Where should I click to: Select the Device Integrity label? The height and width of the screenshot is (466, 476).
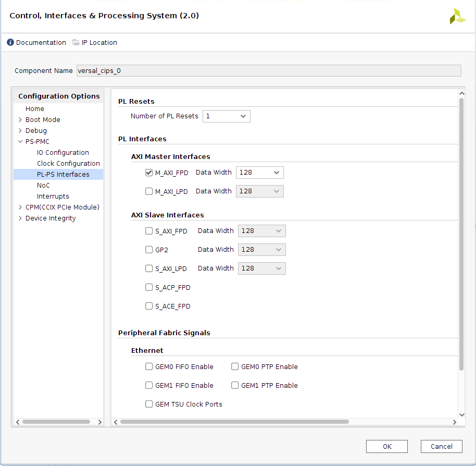click(x=51, y=218)
